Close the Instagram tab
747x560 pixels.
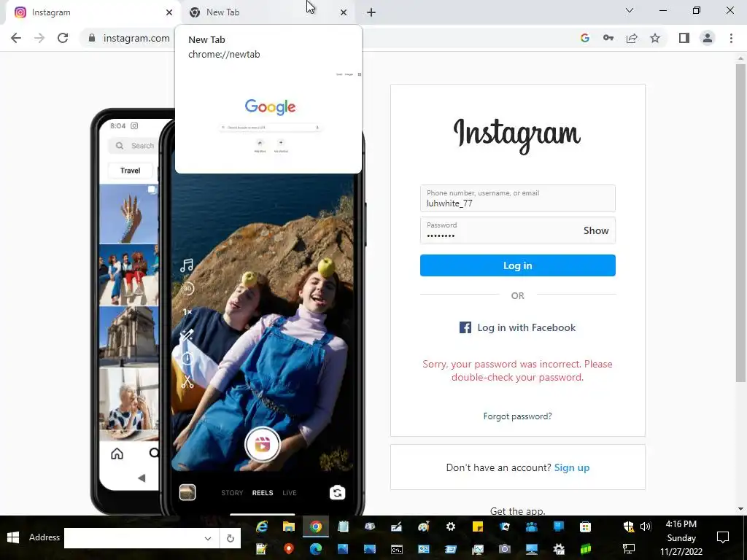click(x=169, y=12)
